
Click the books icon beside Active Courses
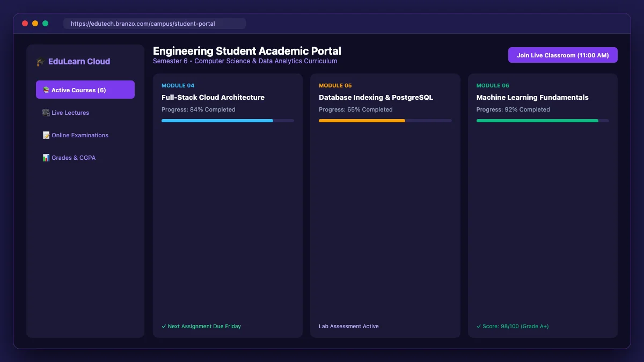point(46,90)
